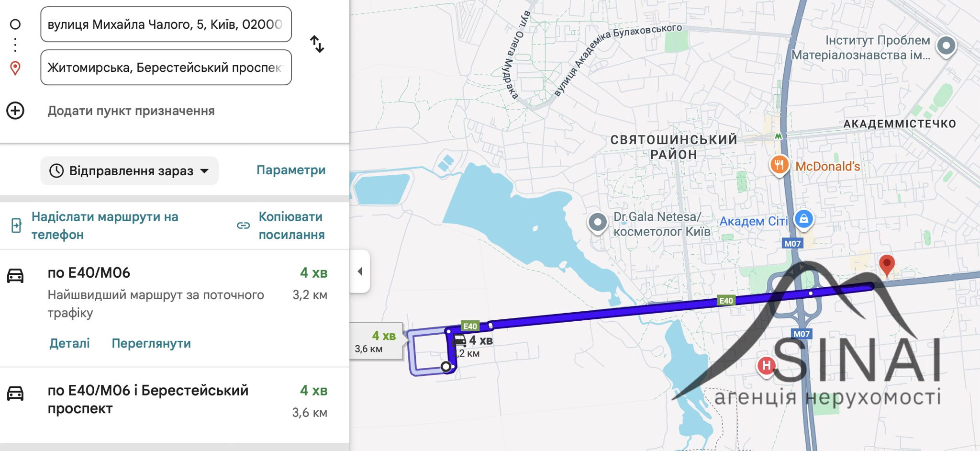The width and height of the screenshot is (980, 451).
Task: Click the copy link chain icon
Action: [x=244, y=225]
